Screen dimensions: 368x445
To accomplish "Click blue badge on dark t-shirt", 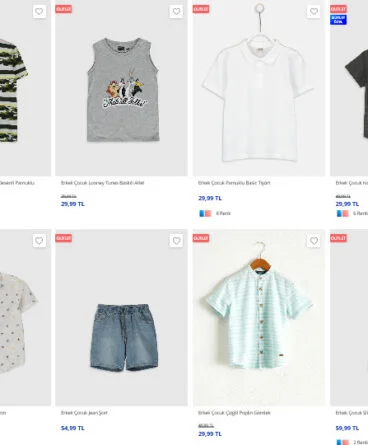I will [x=338, y=20].
